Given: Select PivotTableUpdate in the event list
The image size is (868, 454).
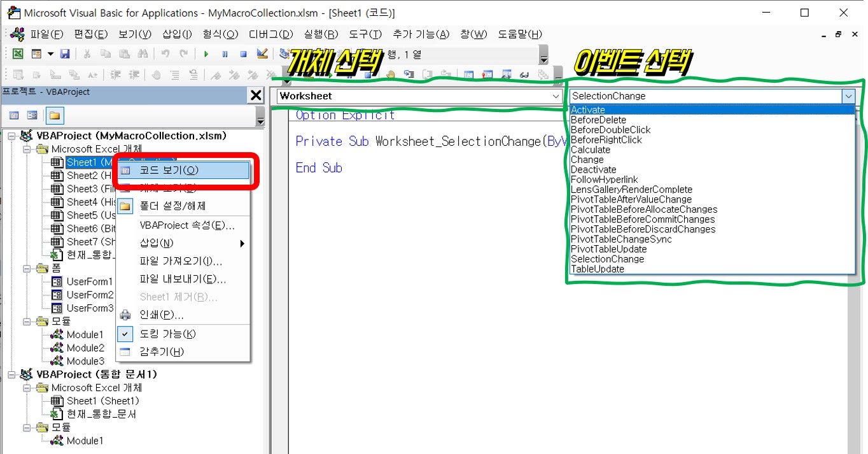Looking at the screenshot, I should (711, 249).
